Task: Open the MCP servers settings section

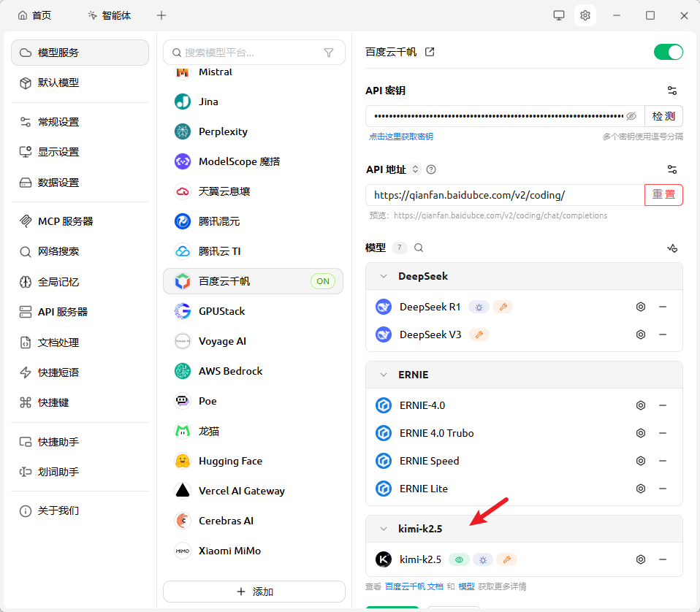Action: click(x=65, y=221)
